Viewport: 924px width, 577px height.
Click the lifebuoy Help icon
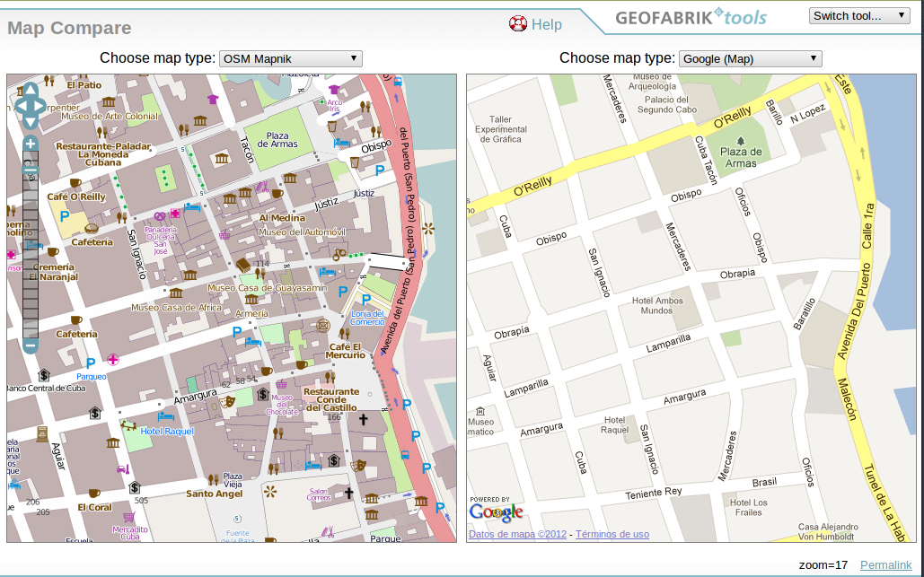point(518,24)
